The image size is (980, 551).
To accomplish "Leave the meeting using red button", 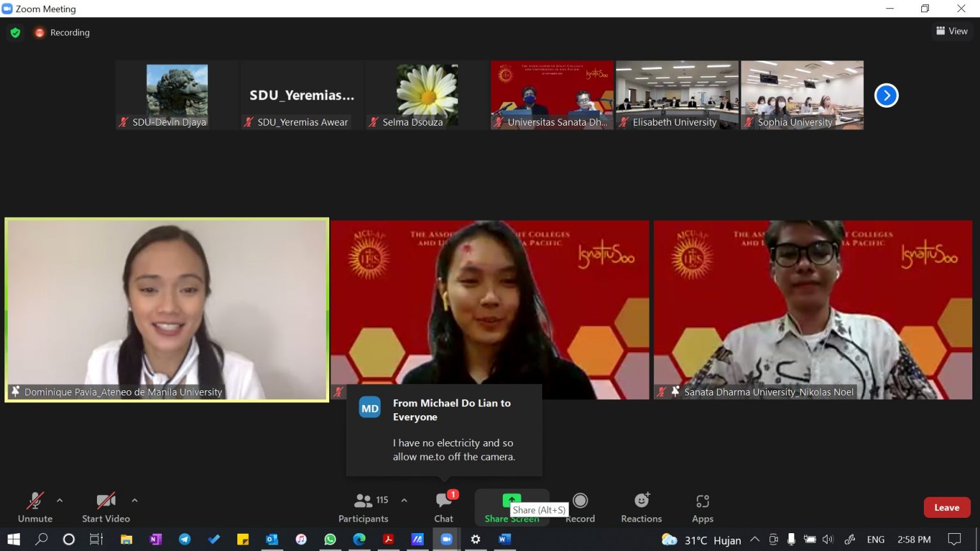I will 946,508.
